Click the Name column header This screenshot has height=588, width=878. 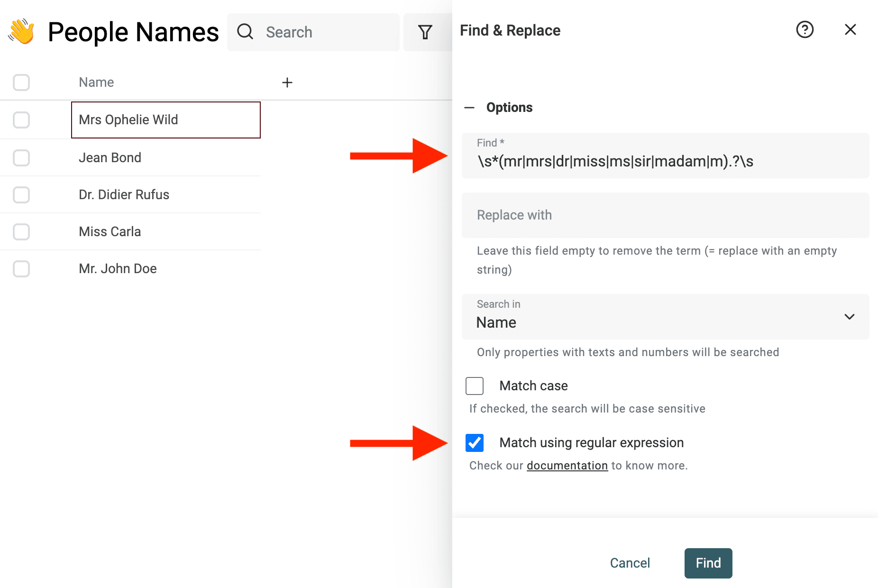pos(96,83)
